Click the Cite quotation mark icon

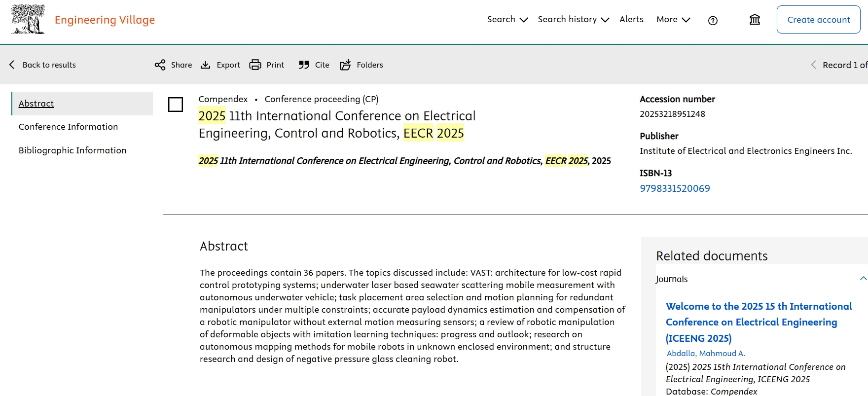(304, 65)
